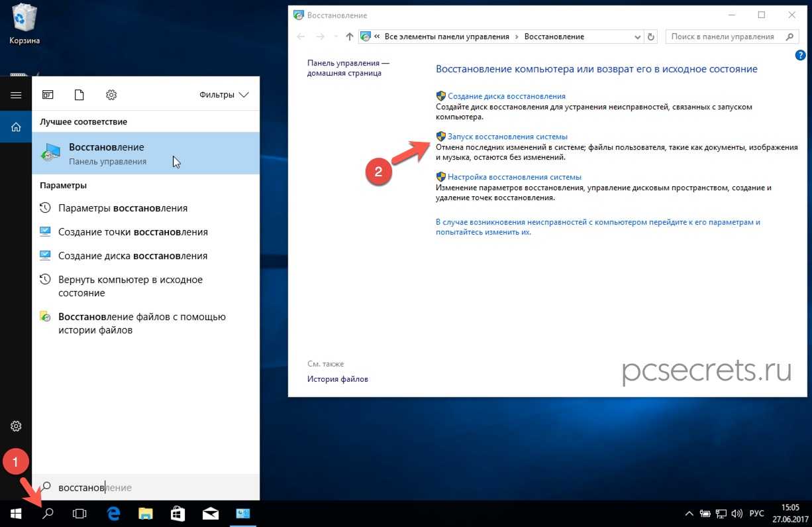This screenshot has width=812, height=527.
Task: Click Запуск восстановления системы link
Action: 507,137
